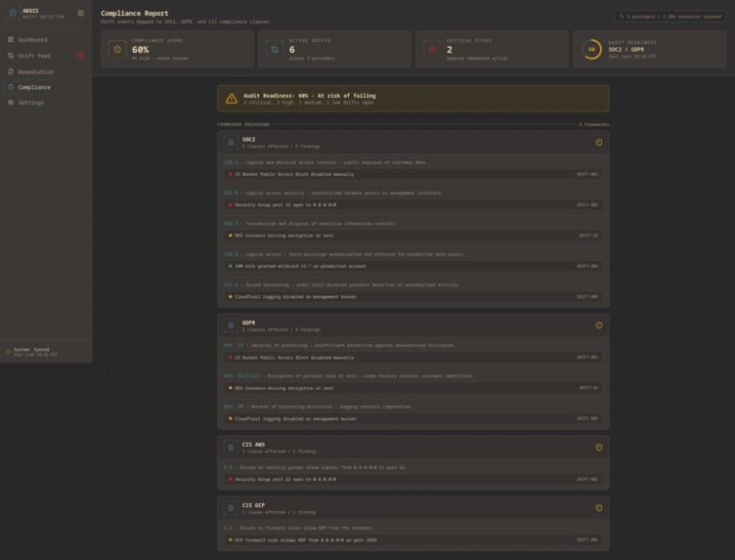Open GDPR clause Art. 32(1)(a)

241,376
